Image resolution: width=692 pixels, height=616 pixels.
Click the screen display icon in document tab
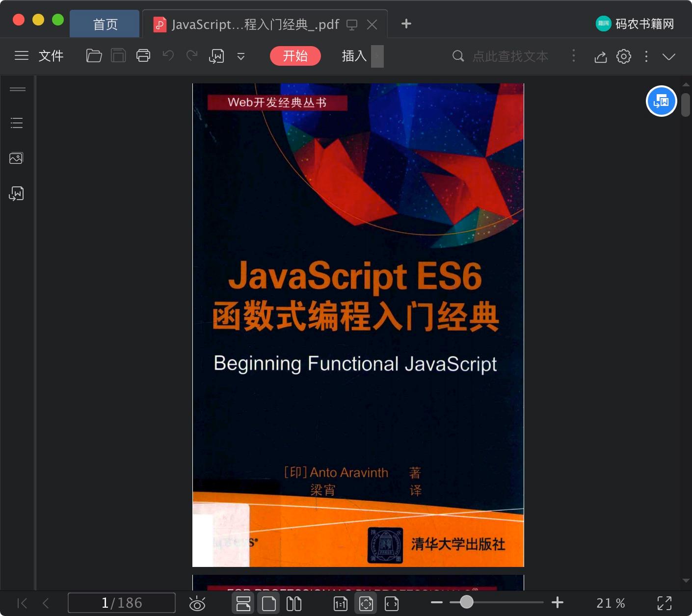(x=352, y=25)
